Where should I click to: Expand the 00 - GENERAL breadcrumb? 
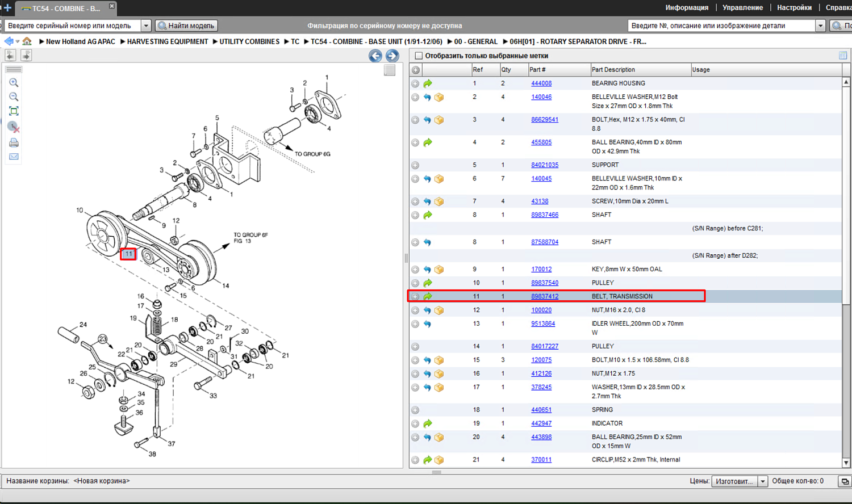coord(450,41)
